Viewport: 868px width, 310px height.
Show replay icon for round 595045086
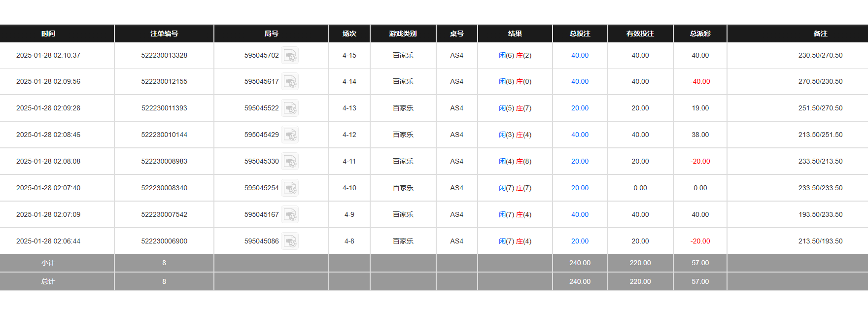[x=290, y=241]
